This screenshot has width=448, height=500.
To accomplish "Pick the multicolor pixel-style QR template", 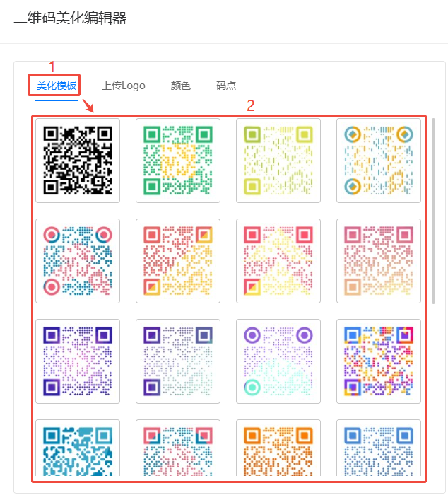I will pos(379,361).
